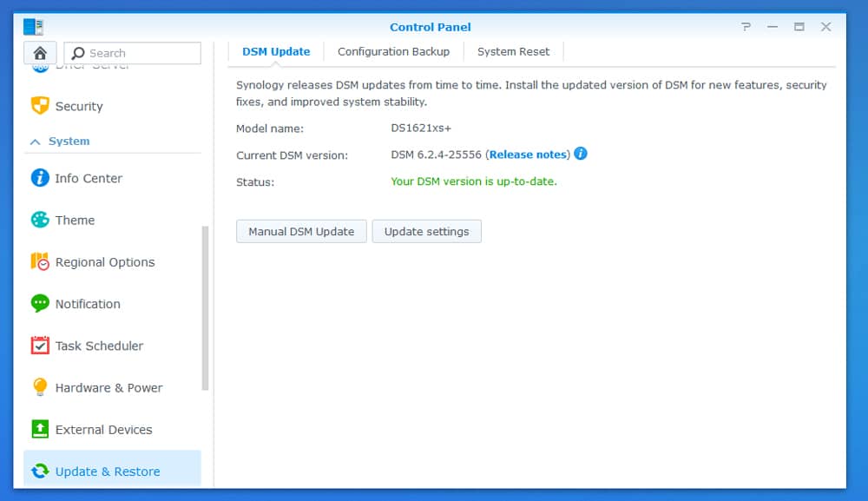Screen dimensions: 868x501
Task: Click the 'Current DSM version:' label
Action: 292,155
